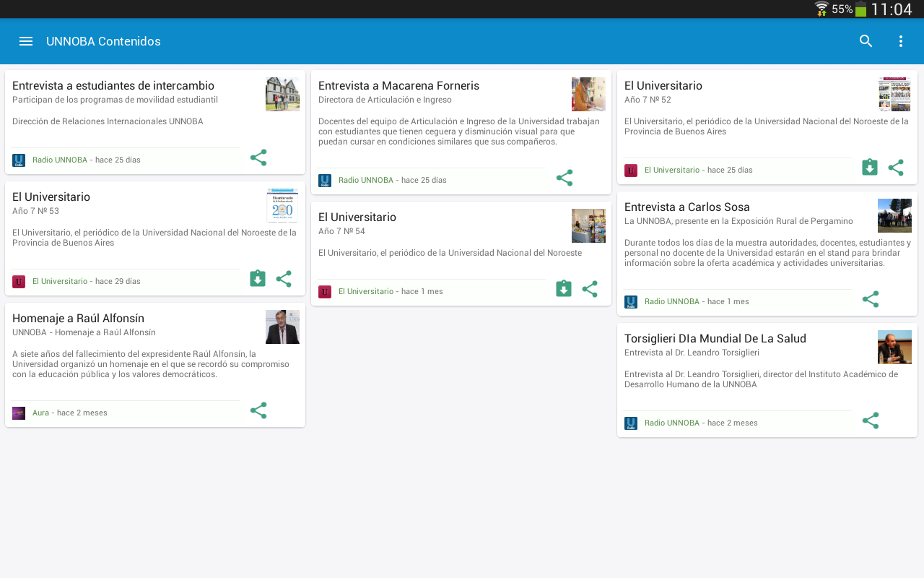The width and height of the screenshot is (924, 578).
Task: Tap the Aura logo on Alfonsín card
Action: [x=19, y=413]
